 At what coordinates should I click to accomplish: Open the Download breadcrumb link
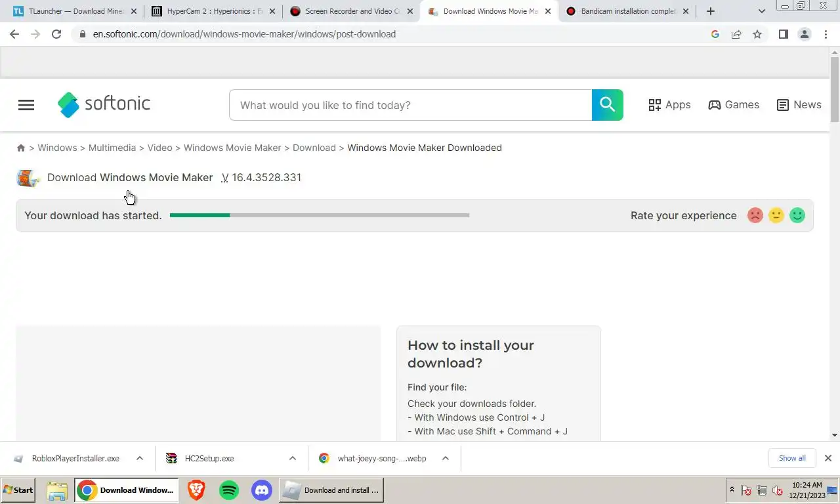point(314,148)
